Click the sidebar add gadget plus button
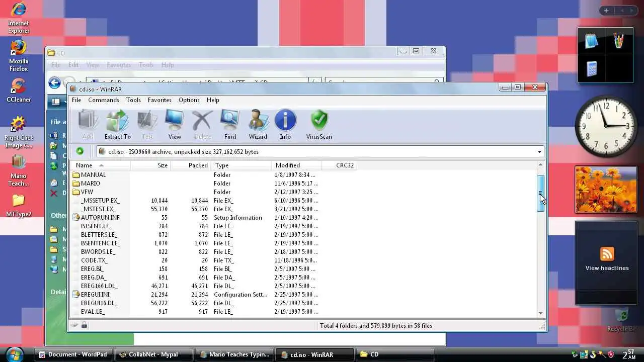The height and width of the screenshot is (362, 644). pos(606,11)
